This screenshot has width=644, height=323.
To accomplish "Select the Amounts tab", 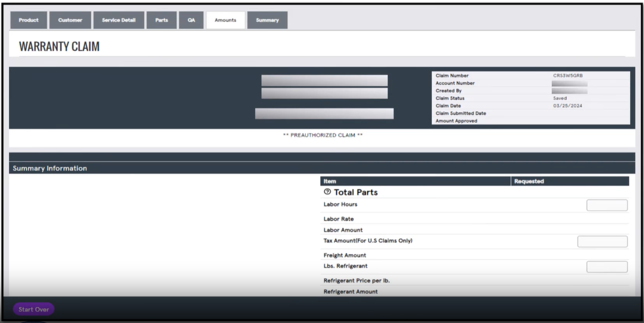I will point(225,20).
